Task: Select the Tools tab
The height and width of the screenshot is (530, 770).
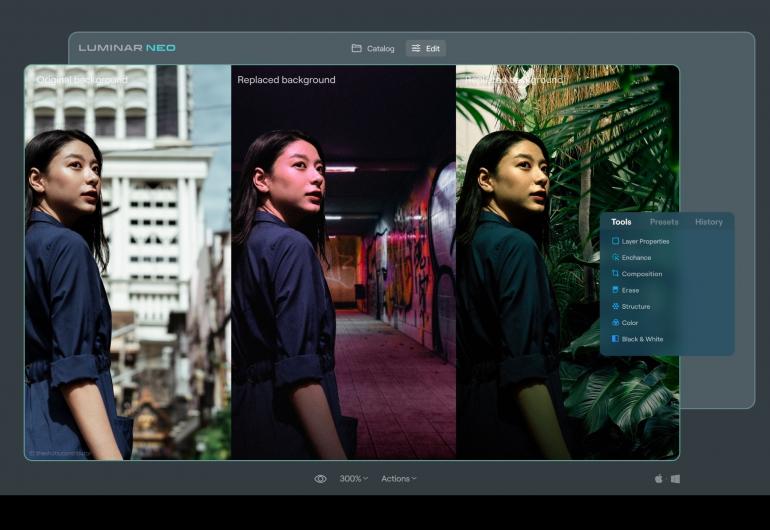Action: pyautogui.click(x=621, y=222)
